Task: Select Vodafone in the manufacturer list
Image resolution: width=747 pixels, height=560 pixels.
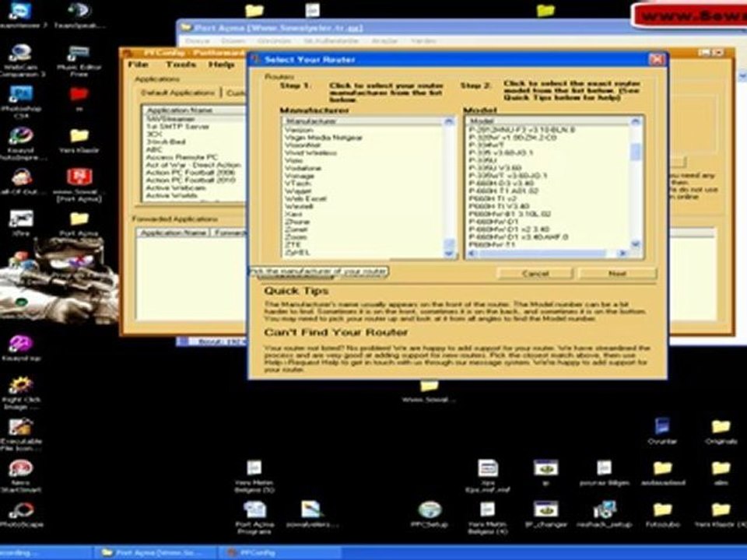Action: (x=303, y=168)
